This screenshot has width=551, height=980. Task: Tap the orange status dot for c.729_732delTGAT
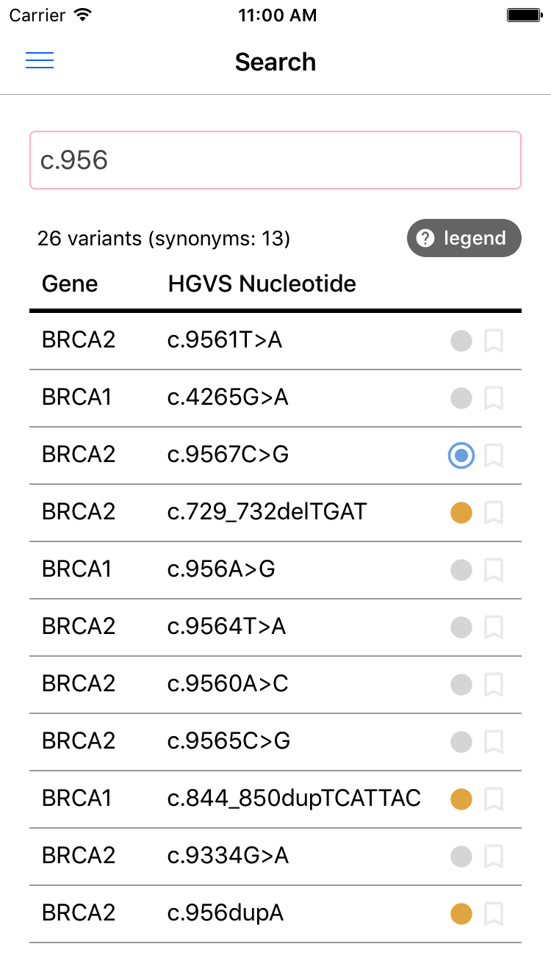tap(461, 513)
